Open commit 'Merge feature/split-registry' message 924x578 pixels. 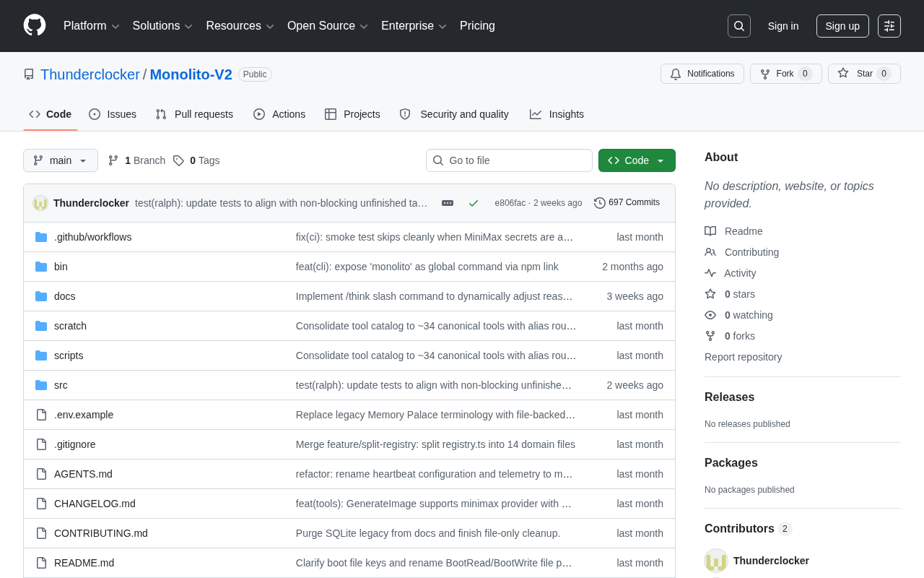(435, 444)
